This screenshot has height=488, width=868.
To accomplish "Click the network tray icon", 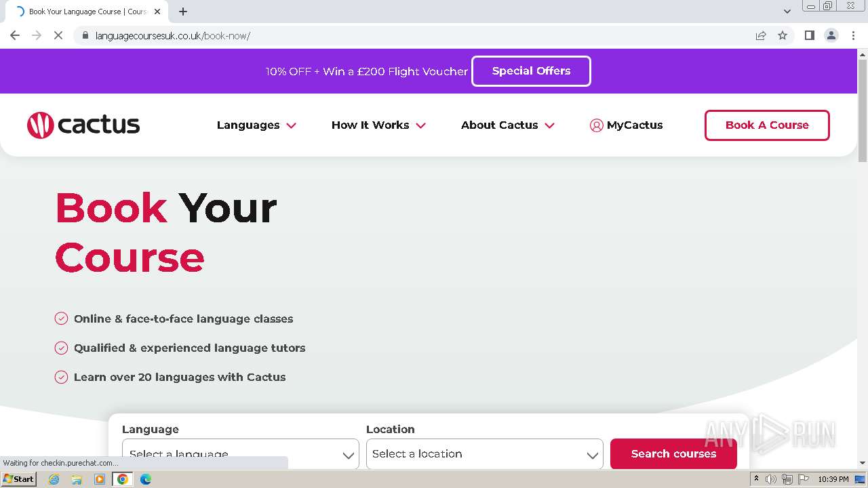I will [x=787, y=479].
